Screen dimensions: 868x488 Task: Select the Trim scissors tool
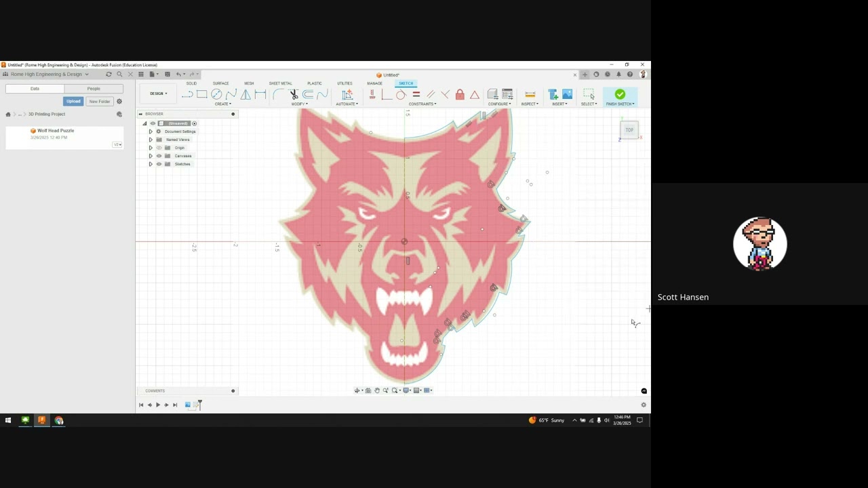pos(294,95)
